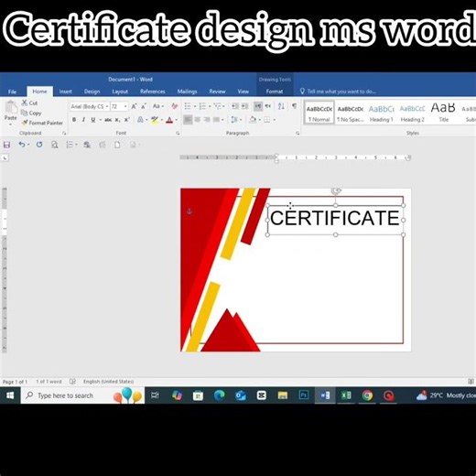Decrease paragraph indent

(235, 106)
